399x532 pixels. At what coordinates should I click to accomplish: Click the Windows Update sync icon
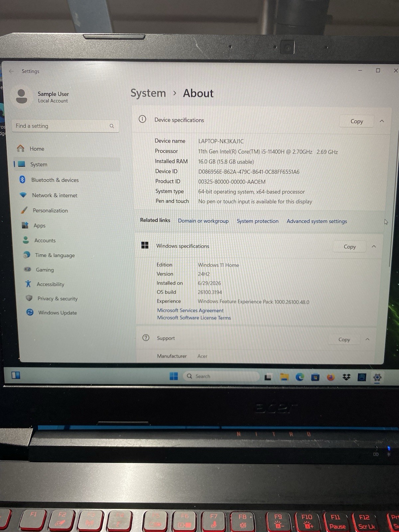click(x=30, y=312)
